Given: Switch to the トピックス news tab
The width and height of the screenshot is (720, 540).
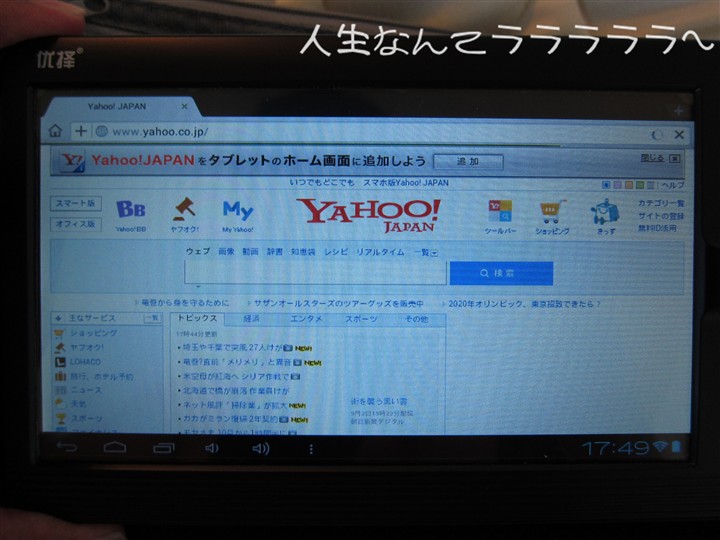Looking at the screenshot, I should click(197, 318).
